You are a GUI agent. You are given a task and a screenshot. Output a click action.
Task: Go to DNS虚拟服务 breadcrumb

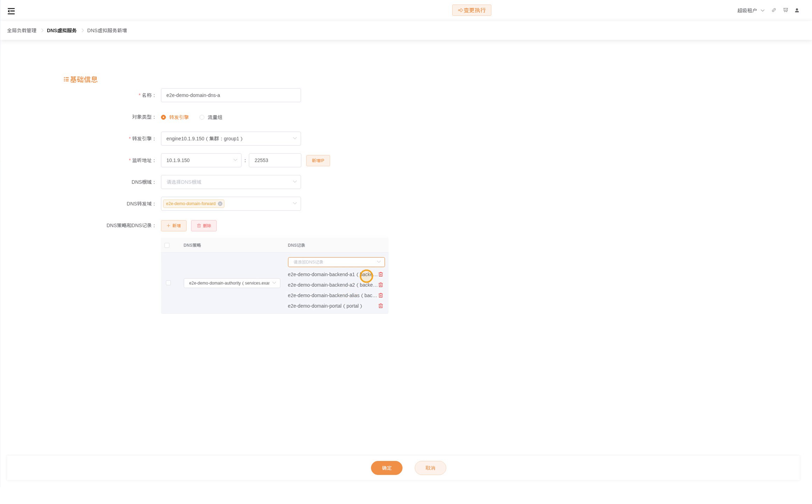click(x=62, y=30)
